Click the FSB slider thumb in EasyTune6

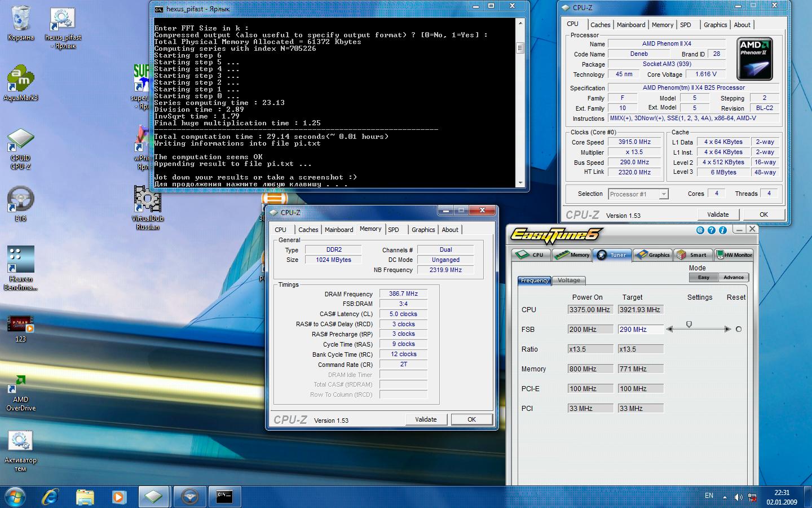pyautogui.click(x=689, y=325)
